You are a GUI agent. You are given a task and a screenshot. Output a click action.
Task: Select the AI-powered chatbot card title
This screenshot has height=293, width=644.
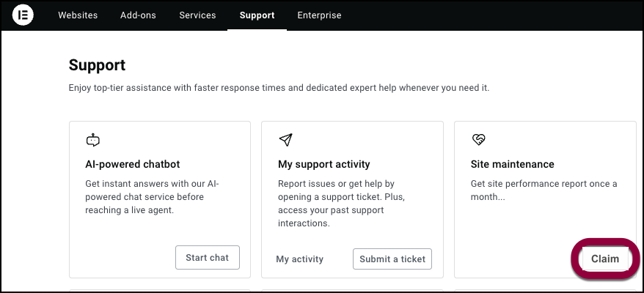(133, 164)
